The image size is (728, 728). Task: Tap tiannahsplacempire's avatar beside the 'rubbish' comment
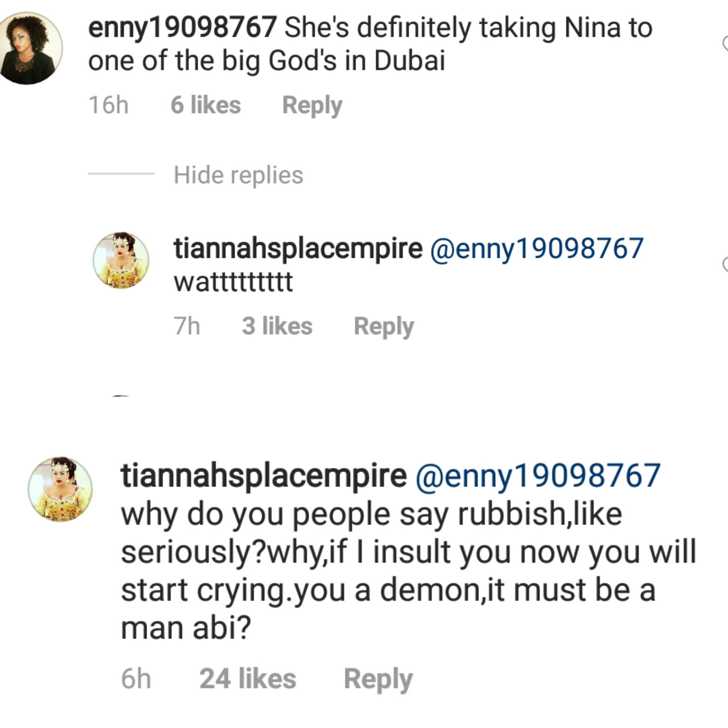point(60,489)
